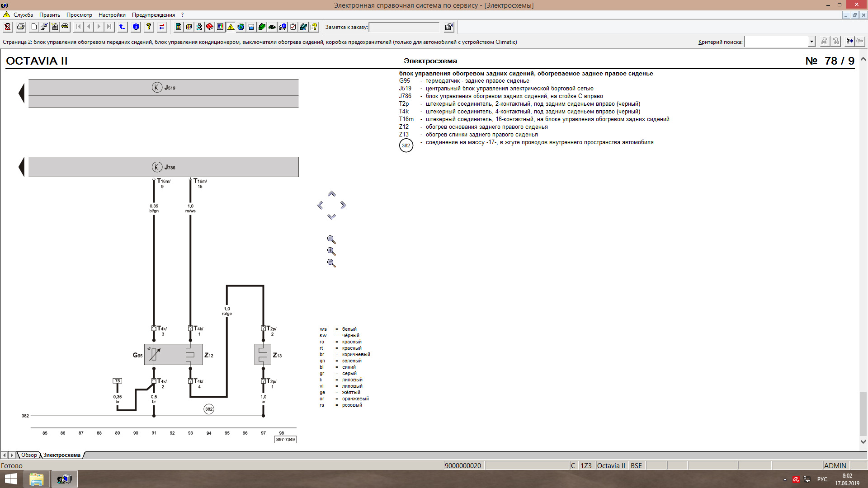This screenshot has width=868, height=488.
Task: Click the T16m connector description line
Action: pyautogui.click(x=534, y=119)
